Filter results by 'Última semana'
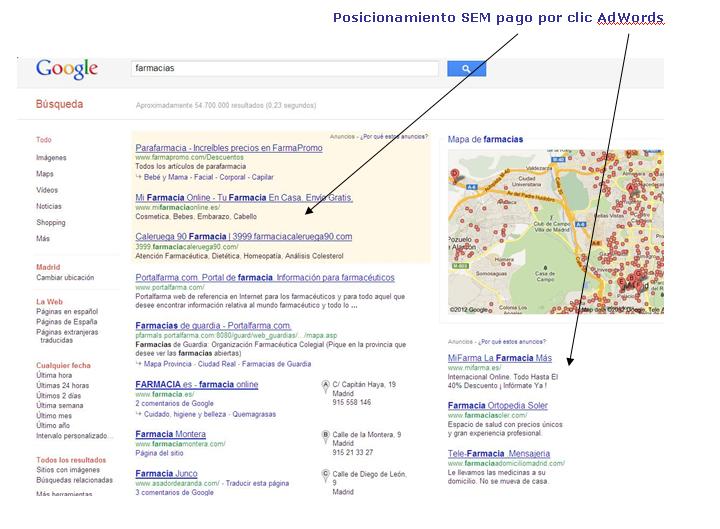The image size is (720, 529). [60, 405]
